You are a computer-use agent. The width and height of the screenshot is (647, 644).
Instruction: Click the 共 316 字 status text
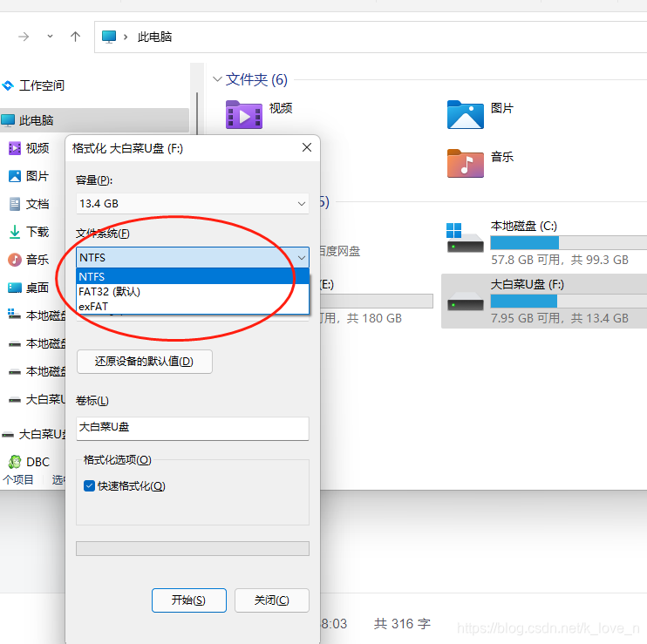coord(402,623)
